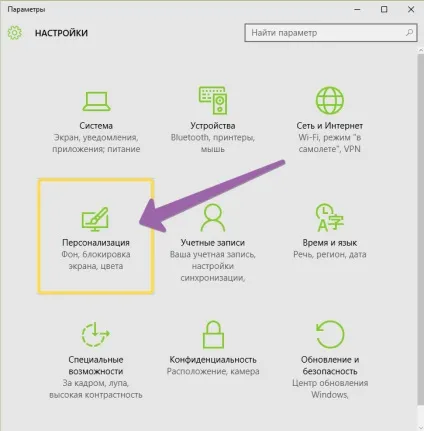The height and width of the screenshot is (431, 424).
Task: Click the 'Персонализация' title text
Action: (96, 243)
